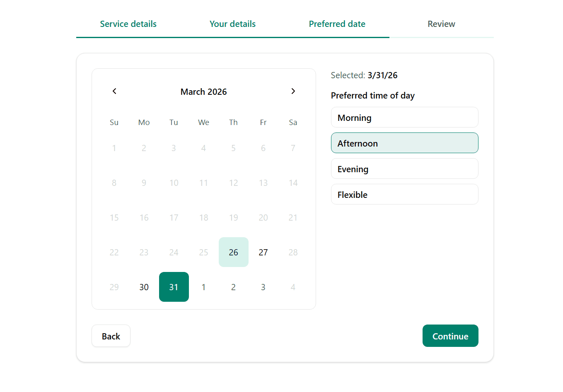Screen dimensions: 563x392
Task: Choose the Evening time preference
Action: click(404, 168)
